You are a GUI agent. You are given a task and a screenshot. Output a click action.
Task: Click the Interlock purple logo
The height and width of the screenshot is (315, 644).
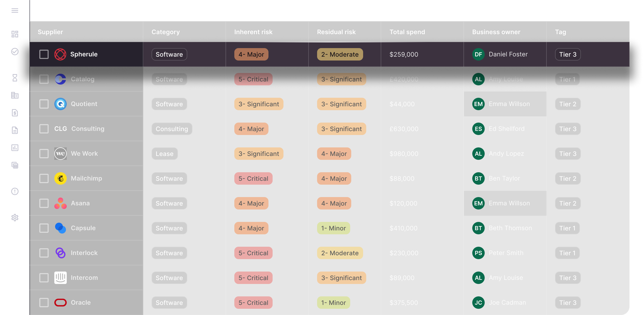coord(60,253)
